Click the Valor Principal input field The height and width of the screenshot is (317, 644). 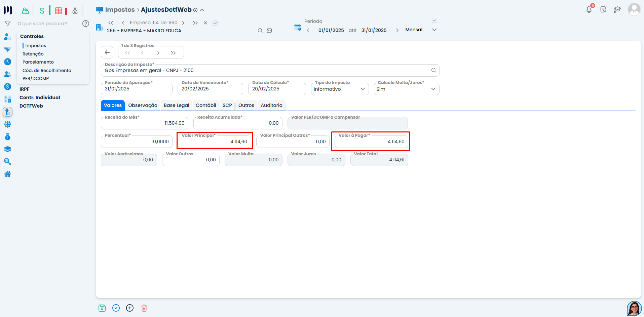point(215,142)
